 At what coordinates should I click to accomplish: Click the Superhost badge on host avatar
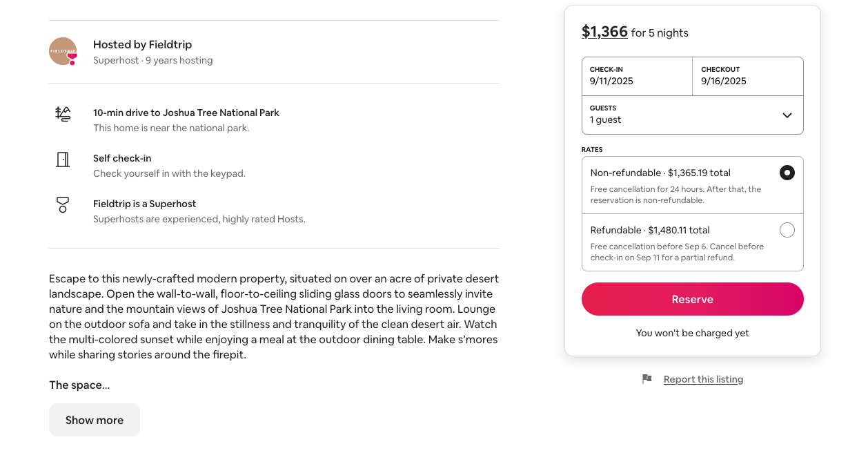[x=72, y=59]
